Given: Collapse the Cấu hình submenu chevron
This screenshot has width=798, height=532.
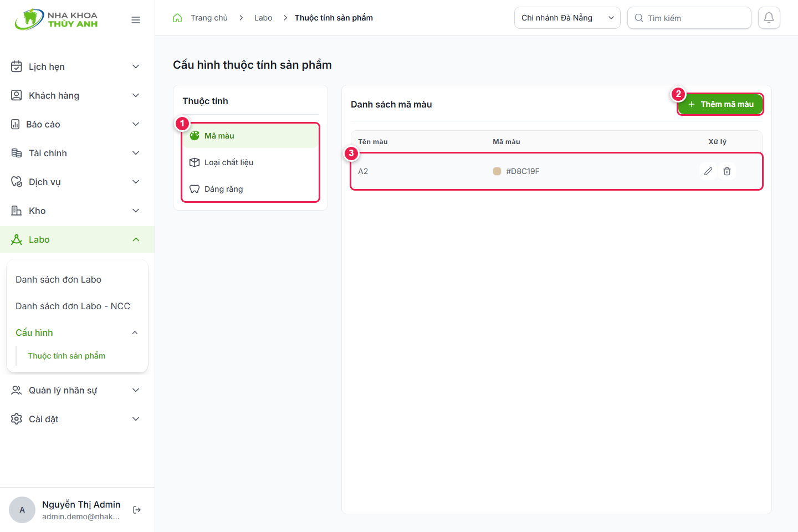Looking at the screenshot, I should [x=135, y=332].
